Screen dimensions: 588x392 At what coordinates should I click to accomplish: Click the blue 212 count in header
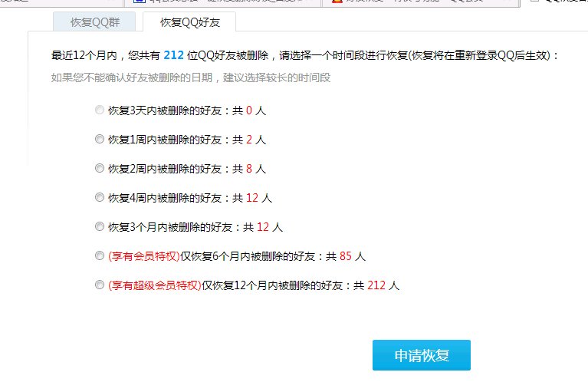pyautogui.click(x=173, y=55)
